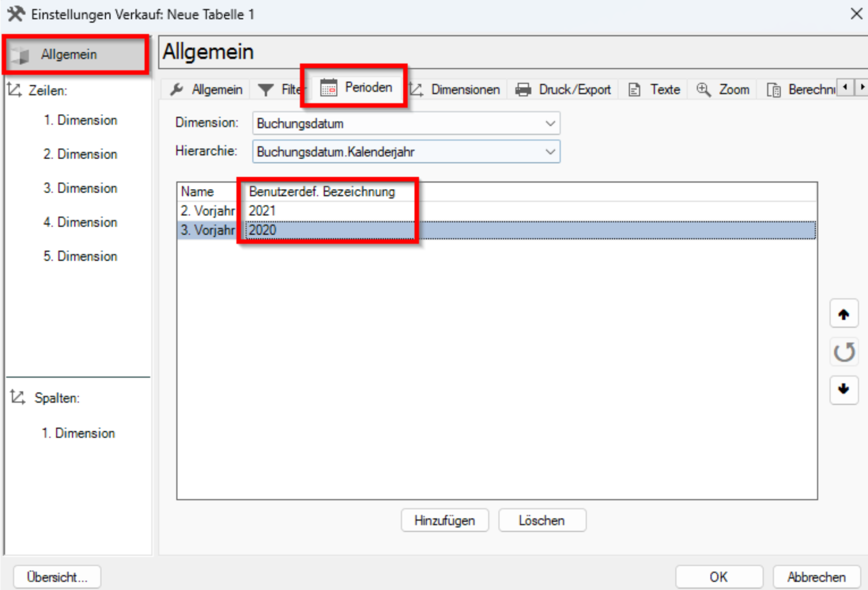Click the Spalten section header
Image resolution: width=868 pixels, height=590 pixels.
[x=45, y=398]
